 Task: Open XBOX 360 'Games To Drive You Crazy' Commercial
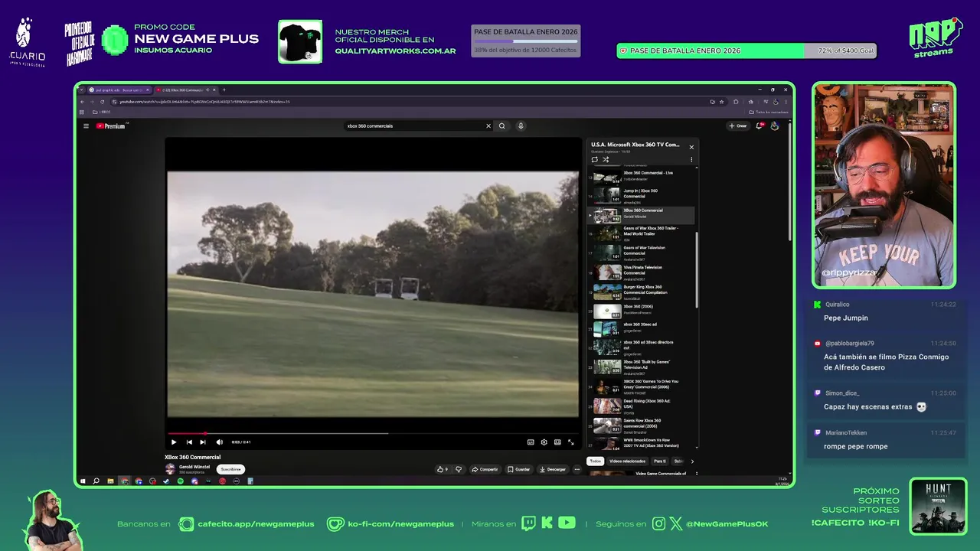(x=641, y=386)
